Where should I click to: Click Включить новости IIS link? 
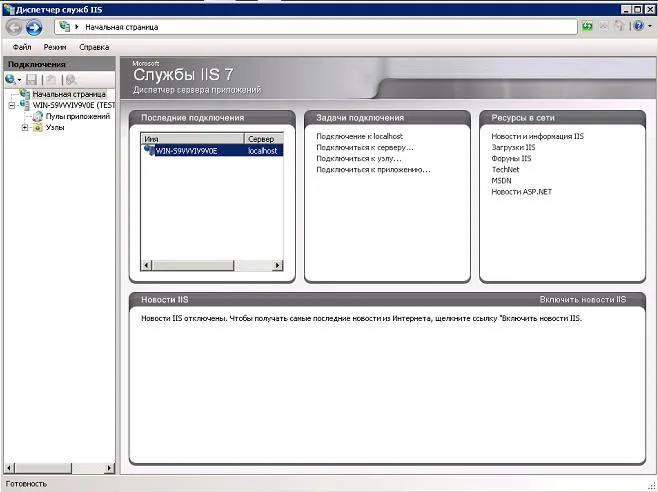[x=583, y=299]
